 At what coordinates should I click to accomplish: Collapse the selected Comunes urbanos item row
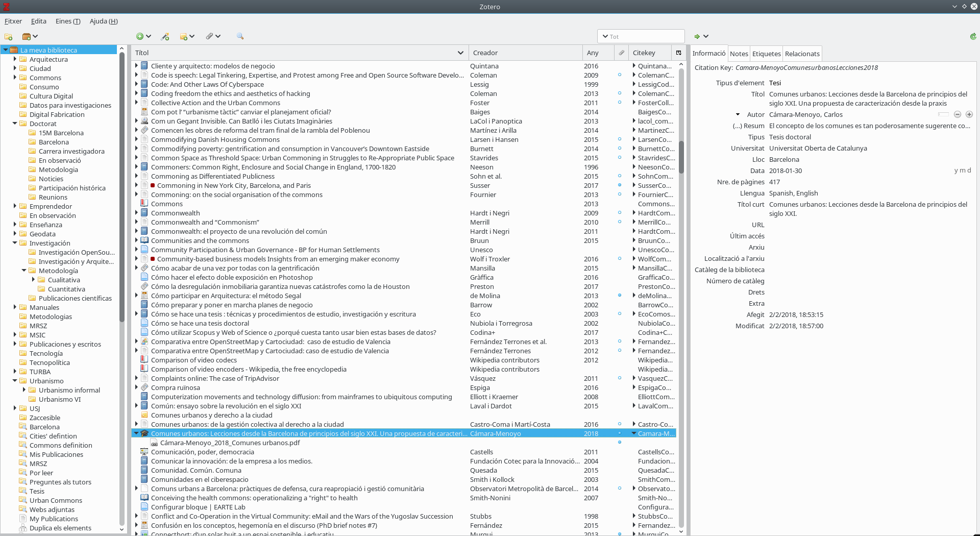pos(136,433)
